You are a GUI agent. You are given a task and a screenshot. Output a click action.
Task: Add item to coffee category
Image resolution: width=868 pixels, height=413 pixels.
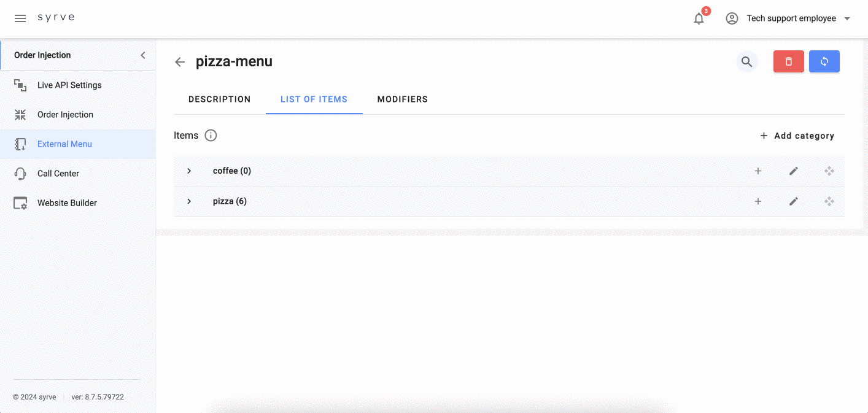point(758,171)
